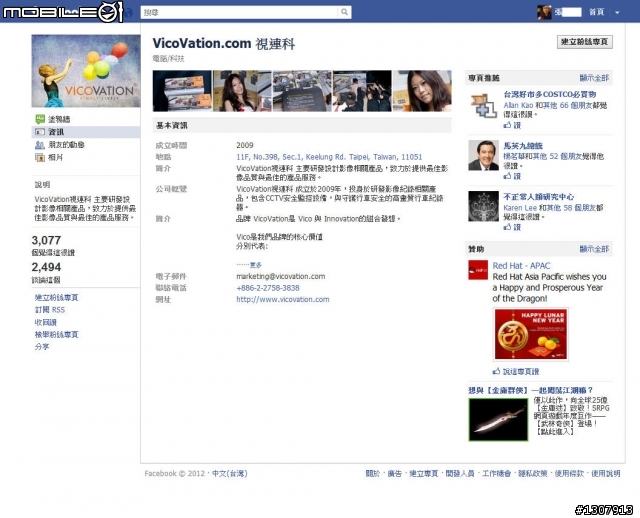Go to 首頁 home link
The image size is (640, 518).
pyautogui.click(x=596, y=12)
